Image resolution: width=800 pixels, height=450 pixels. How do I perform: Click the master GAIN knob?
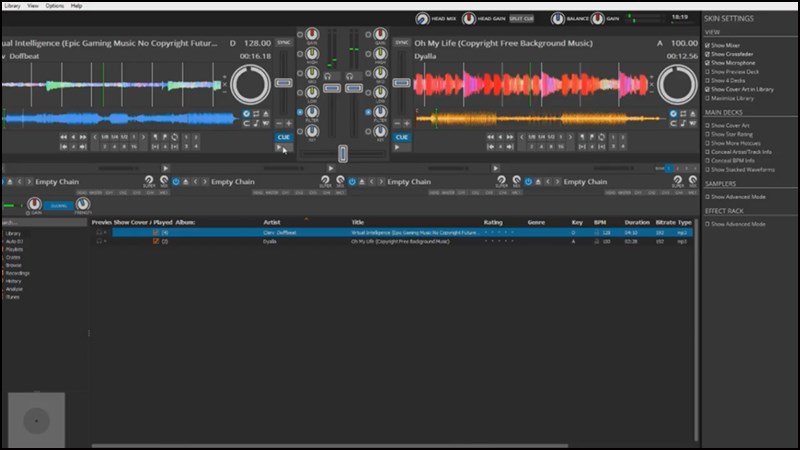tap(597, 19)
